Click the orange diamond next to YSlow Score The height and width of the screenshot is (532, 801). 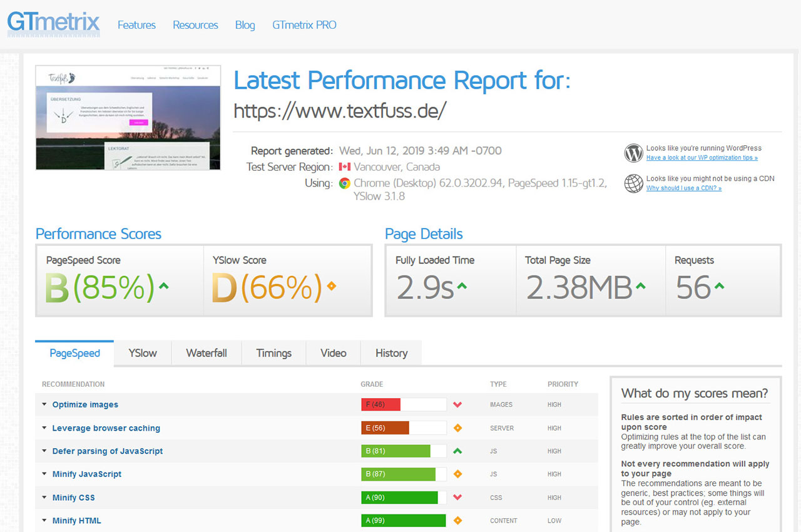(x=332, y=286)
